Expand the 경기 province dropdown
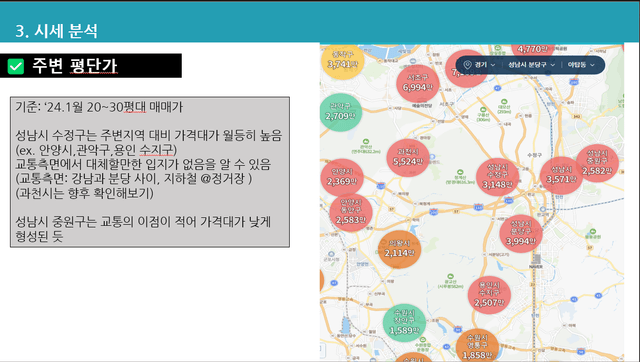640x362 pixels. [x=484, y=65]
